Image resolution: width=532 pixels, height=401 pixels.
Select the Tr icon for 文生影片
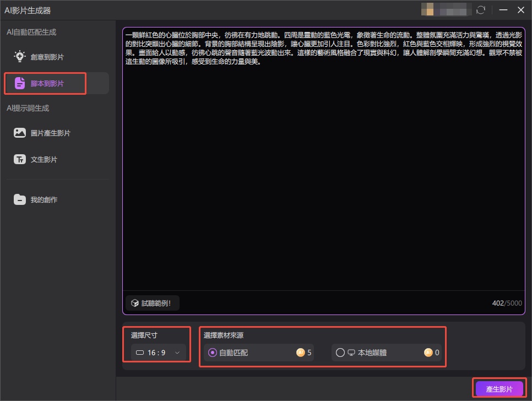click(x=20, y=159)
